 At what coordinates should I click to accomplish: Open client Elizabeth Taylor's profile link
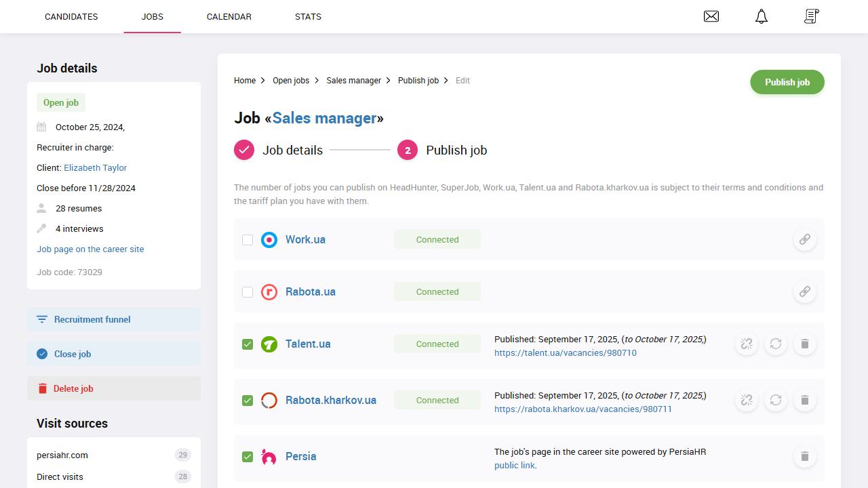(x=95, y=167)
